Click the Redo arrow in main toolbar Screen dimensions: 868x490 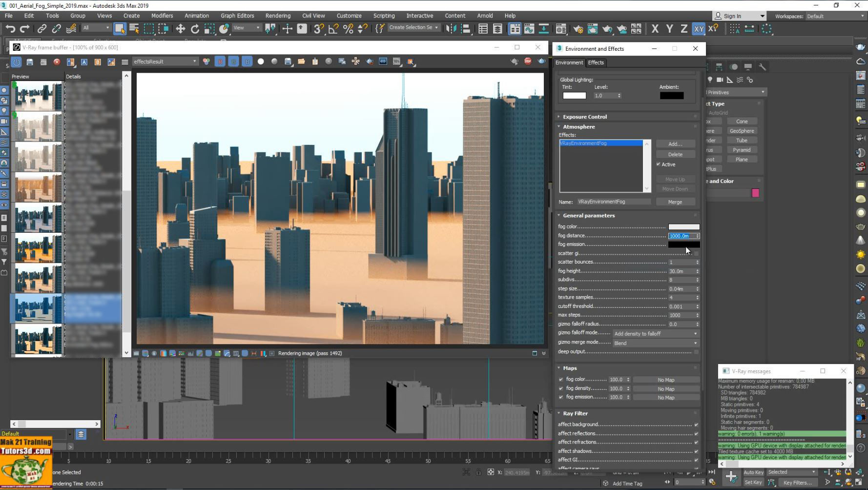[x=24, y=29]
